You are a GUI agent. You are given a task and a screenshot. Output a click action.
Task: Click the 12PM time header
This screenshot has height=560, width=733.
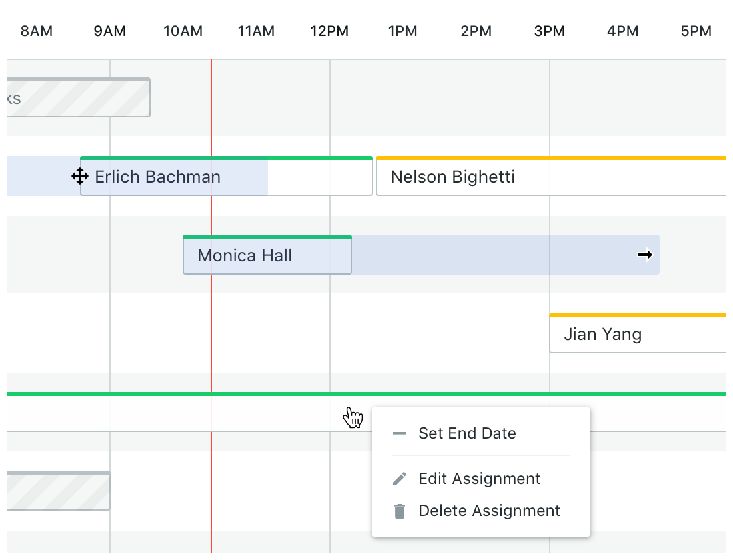[x=329, y=31]
